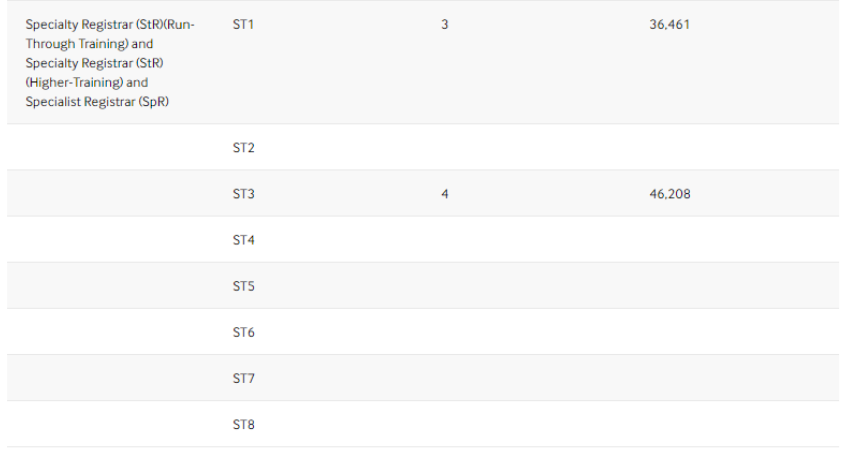Click the ST1 grade cell

[243, 25]
